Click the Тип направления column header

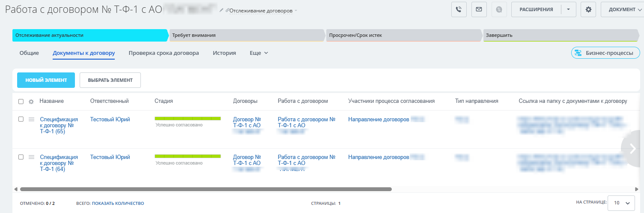point(477,101)
